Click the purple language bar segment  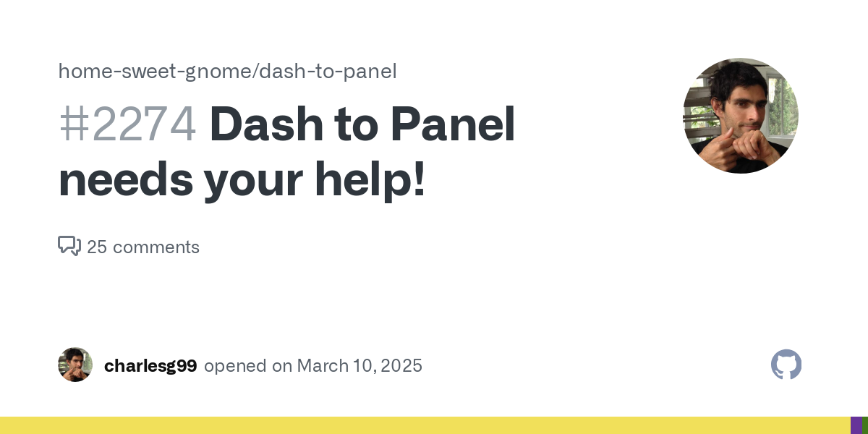[x=856, y=425]
